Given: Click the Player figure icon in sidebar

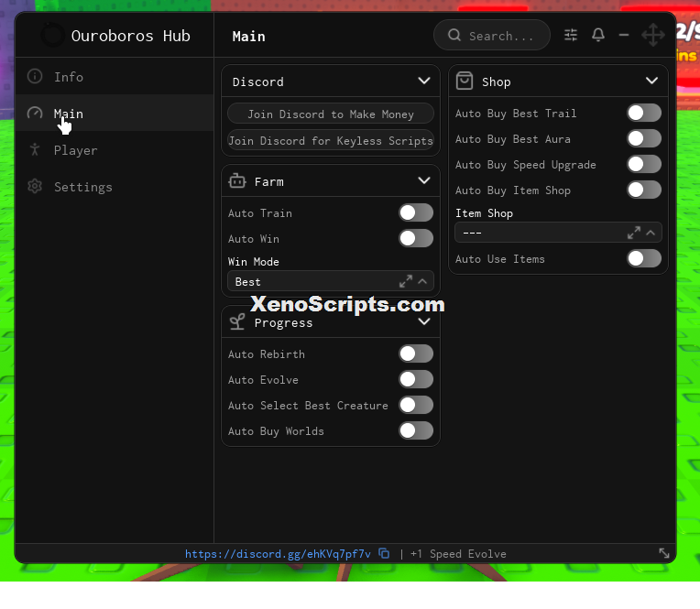Looking at the screenshot, I should [x=35, y=149].
